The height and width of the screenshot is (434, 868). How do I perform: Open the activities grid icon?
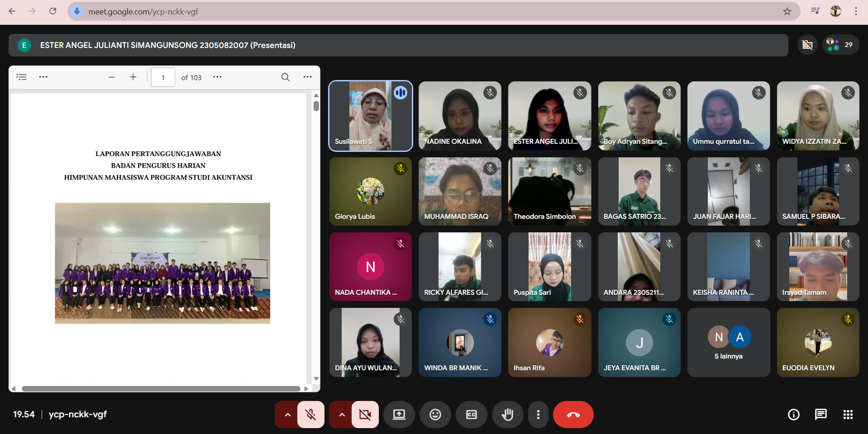pos(848,415)
